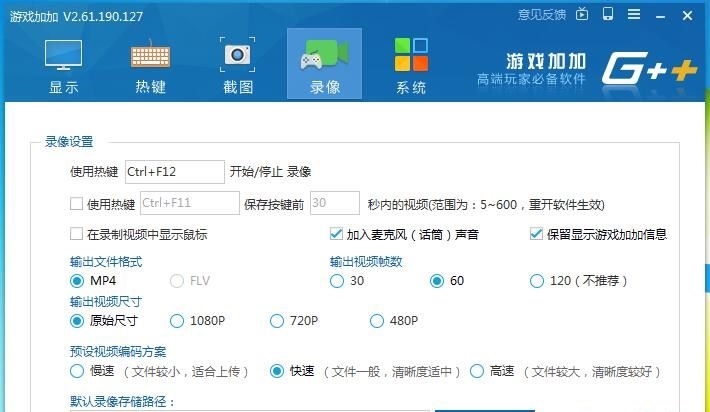Select 120（不推荐）frame rate
The width and height of the screenshot is (710, 412).
coord(537,281)
